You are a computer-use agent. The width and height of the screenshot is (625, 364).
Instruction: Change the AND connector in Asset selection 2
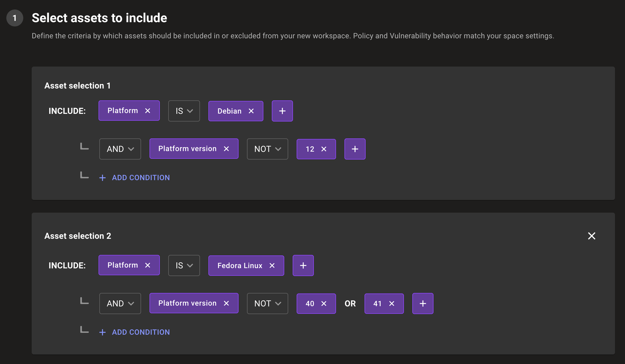click(x=120, y=304)
